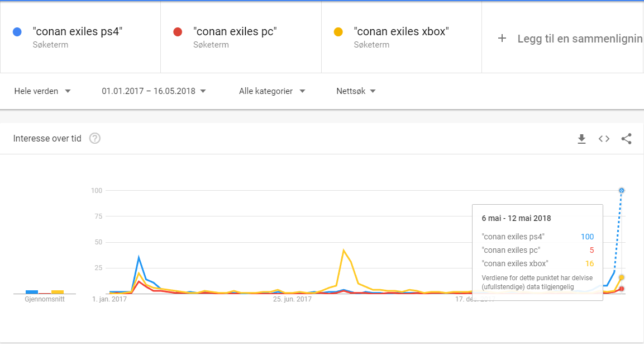Screen dimensions: 644x344
Task: Edit the "conan exiles pc" search term
Action: (x=235, y=32)
